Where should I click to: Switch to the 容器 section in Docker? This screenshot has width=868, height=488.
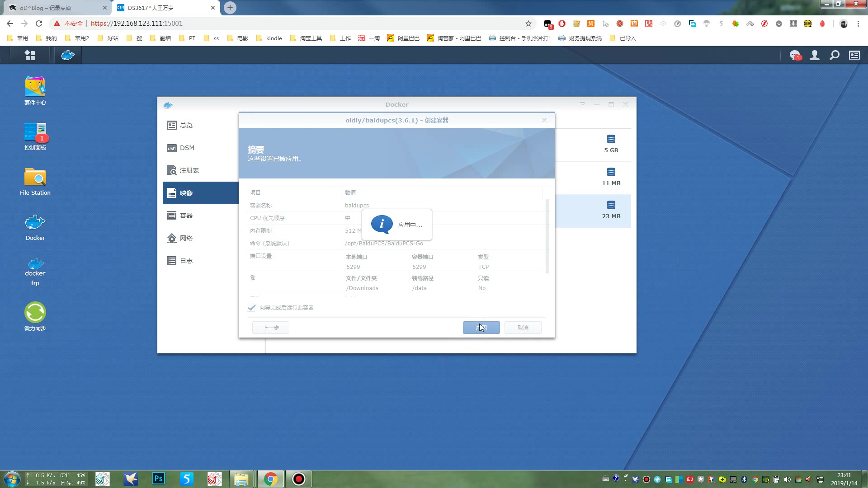click(x=186, y=216)
